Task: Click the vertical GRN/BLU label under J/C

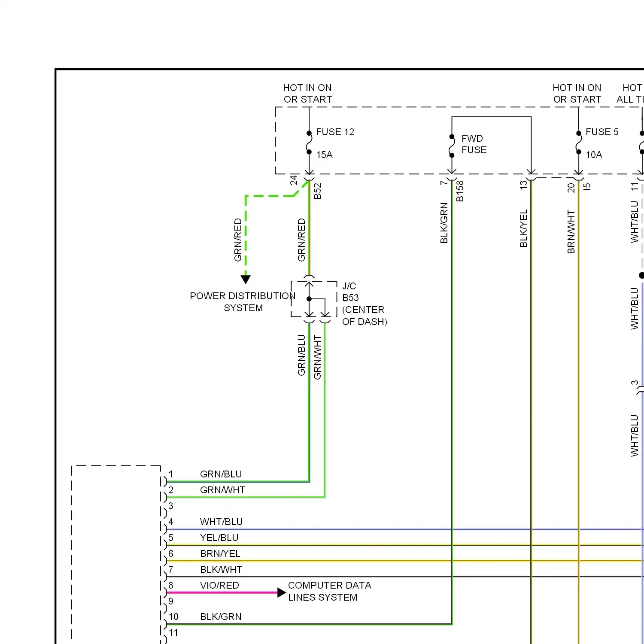Action: tap(301, 355)
